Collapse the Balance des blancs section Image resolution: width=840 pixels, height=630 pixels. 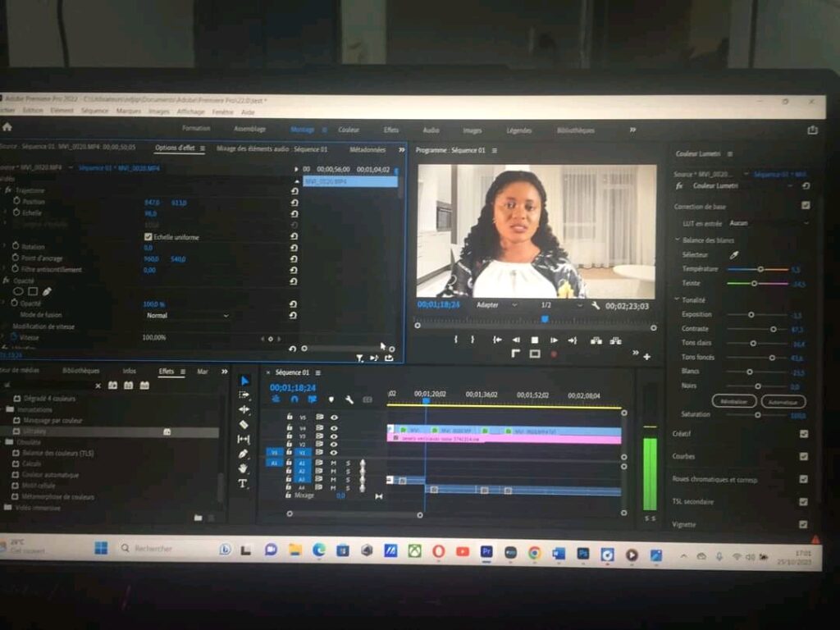(677, 240)
